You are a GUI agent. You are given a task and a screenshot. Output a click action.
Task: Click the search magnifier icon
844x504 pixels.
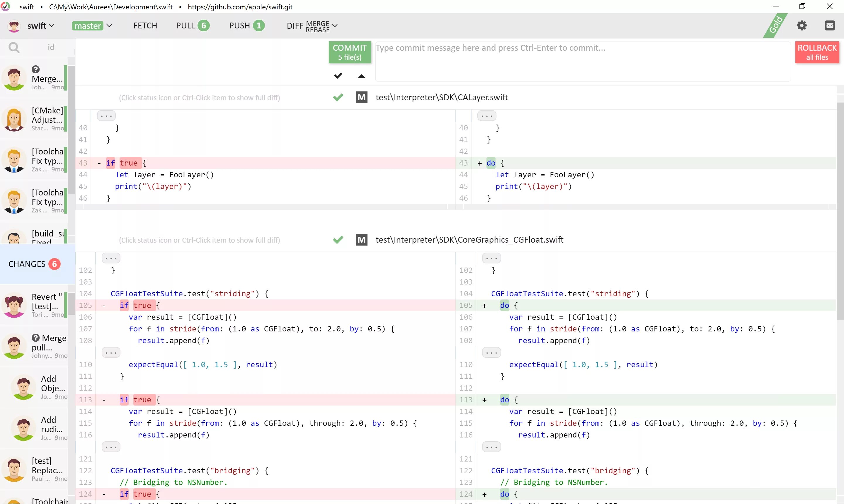coord(13,47)
